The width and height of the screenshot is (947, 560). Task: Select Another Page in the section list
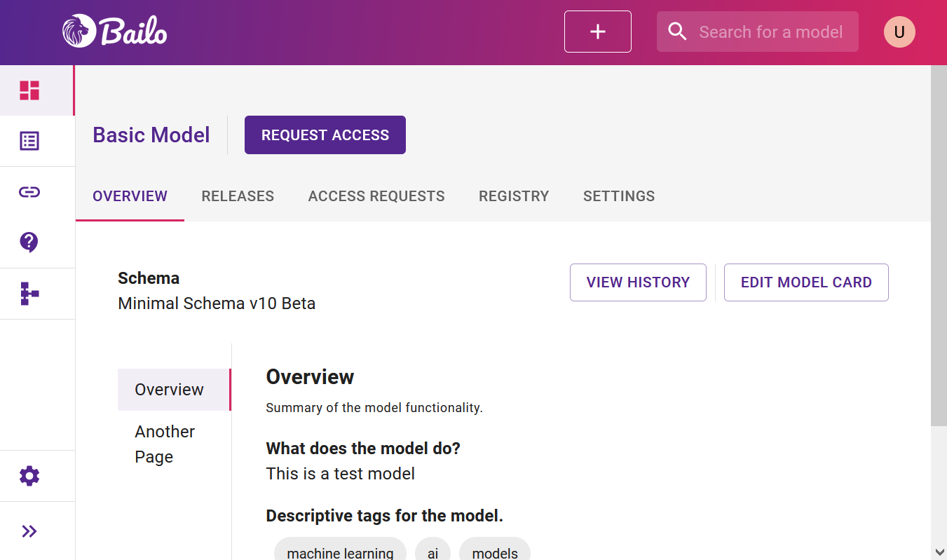coord(165,444)
